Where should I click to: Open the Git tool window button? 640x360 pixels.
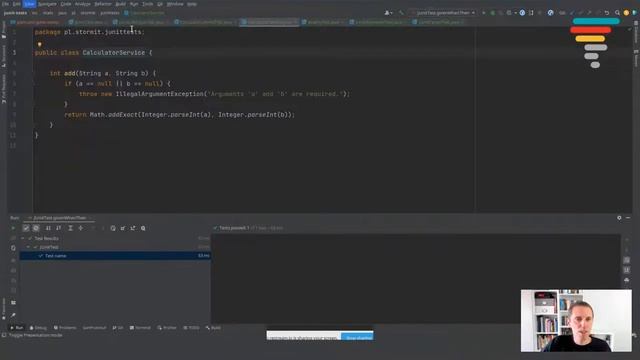(x=118, y=328)
